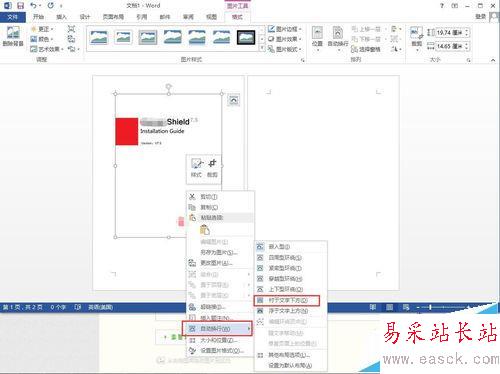Collapse the ribbon with the chevron arrow

pos(493,60)
